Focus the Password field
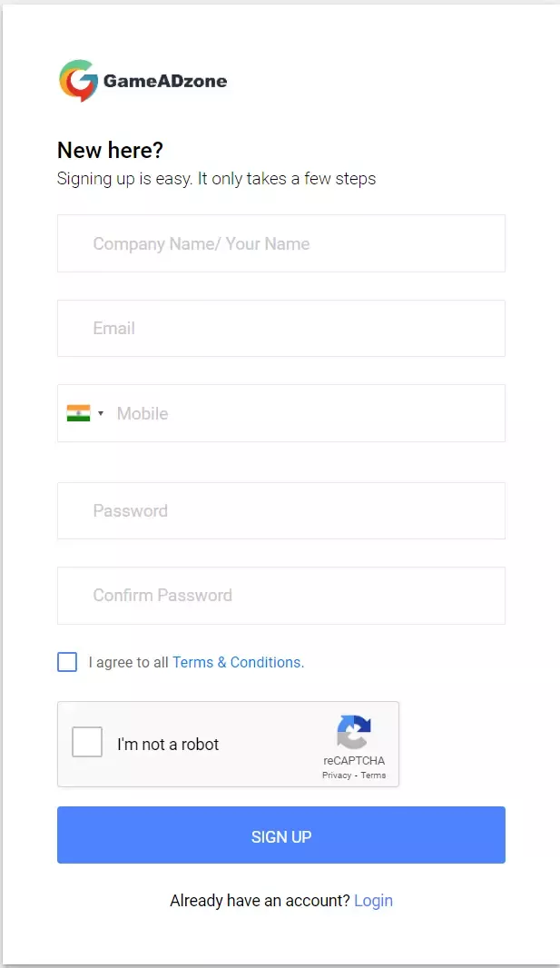 pos(281,510)
